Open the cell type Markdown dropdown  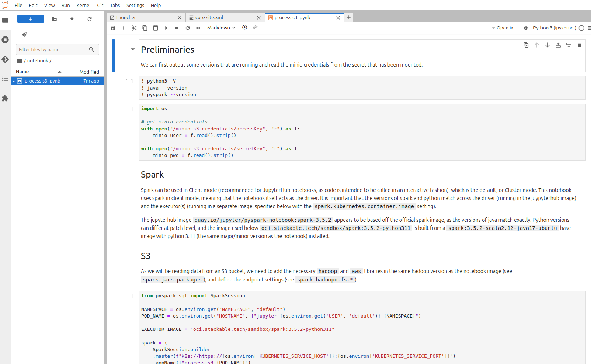[221, 28]
